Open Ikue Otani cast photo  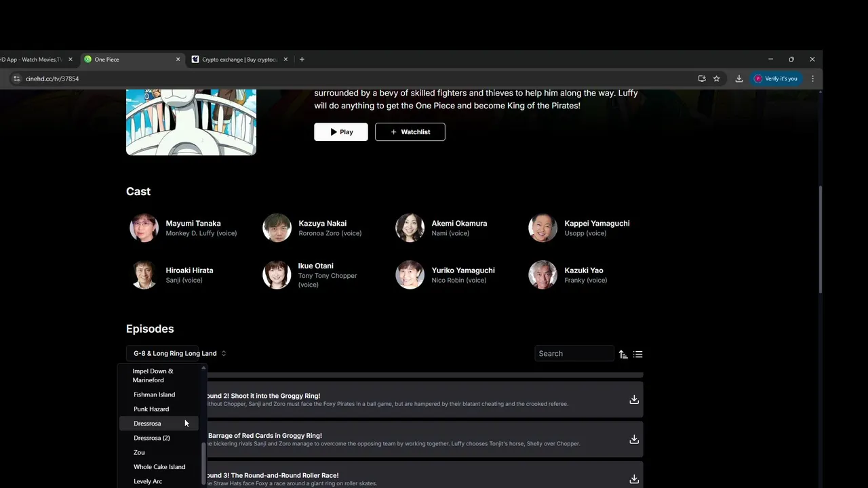click(x=277, y=274)
